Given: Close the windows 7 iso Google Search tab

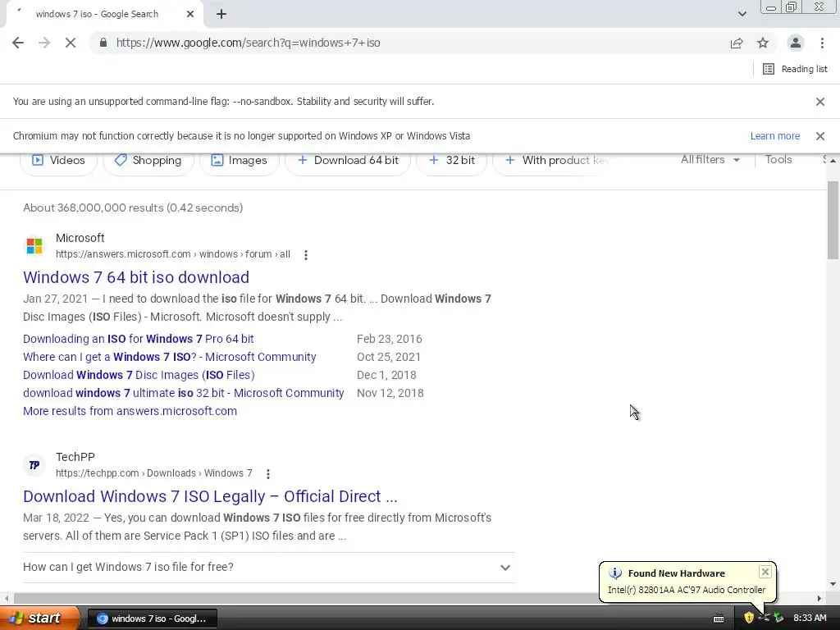Looking at the screenshot, I should (x=190, y=15).
